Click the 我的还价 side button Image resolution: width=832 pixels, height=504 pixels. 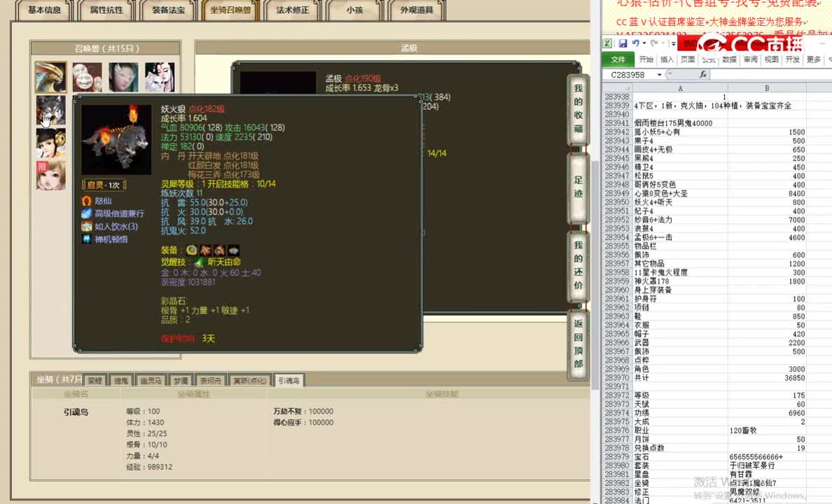point(578,265)
